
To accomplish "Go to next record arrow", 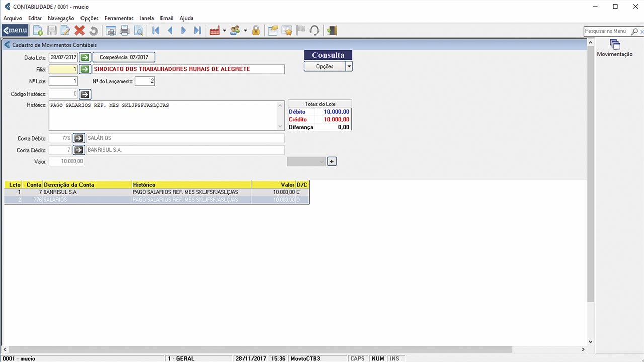I will (183, 31).
